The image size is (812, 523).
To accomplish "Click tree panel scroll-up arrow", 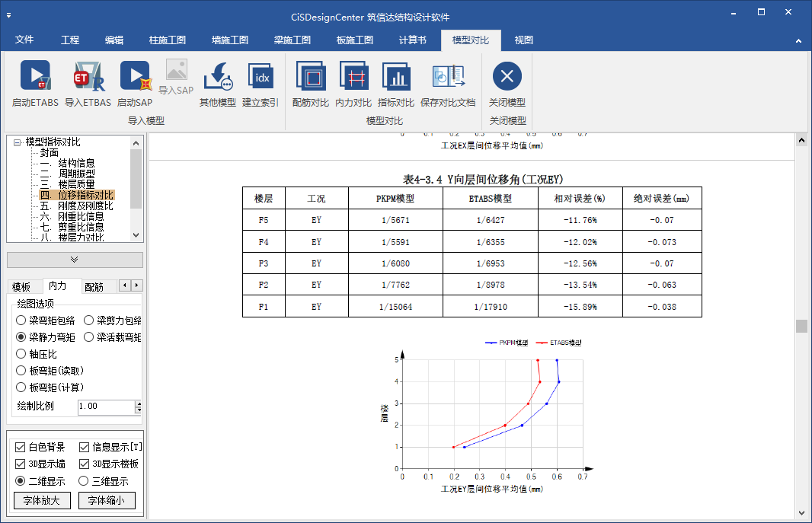I will [136, 143].
